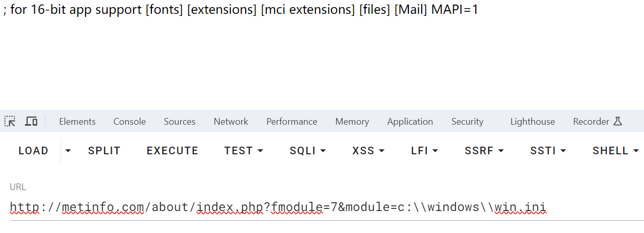Open the Lighthouse tab
644x233 pixels.
coord(532,122)
